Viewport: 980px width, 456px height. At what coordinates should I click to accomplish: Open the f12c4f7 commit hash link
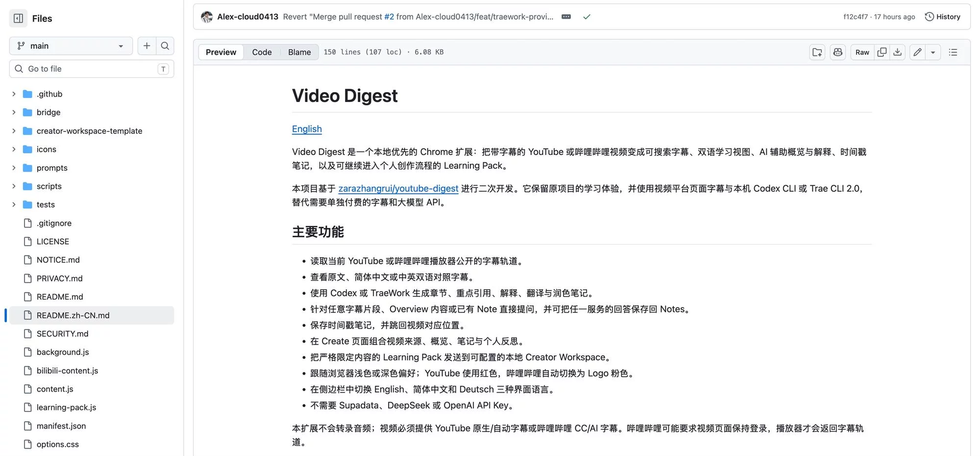(856, 17)
